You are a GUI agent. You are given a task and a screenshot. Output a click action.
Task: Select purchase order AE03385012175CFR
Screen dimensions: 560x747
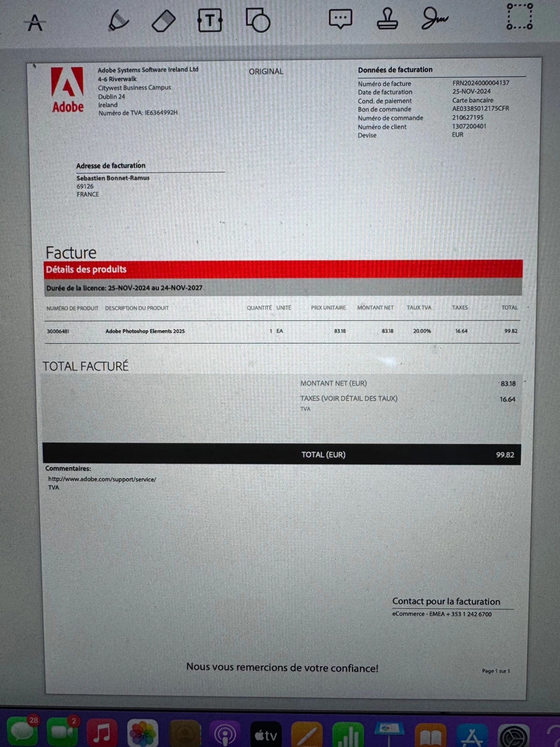tap(480, 108)
